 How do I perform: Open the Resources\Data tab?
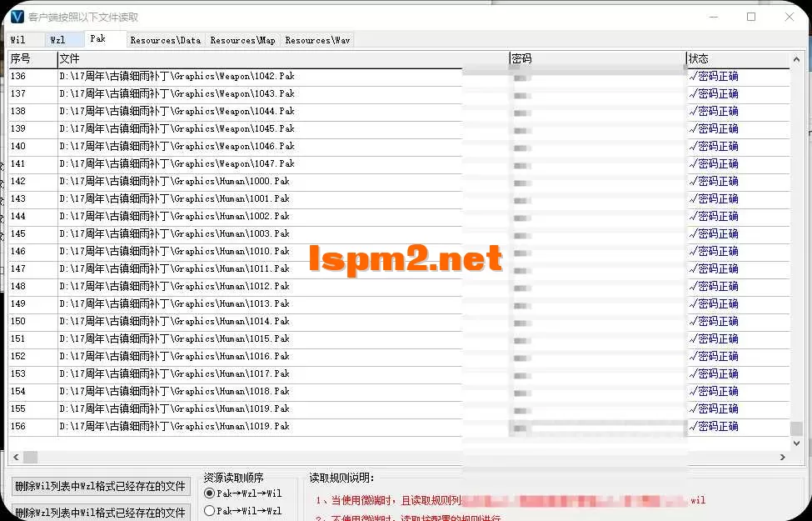[166, 40]
